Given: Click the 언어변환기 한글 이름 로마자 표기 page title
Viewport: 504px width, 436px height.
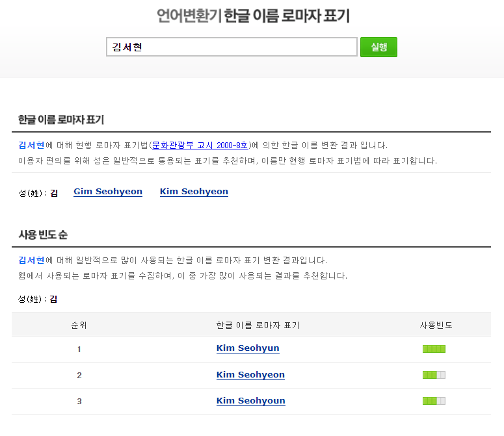Looking at the screenshot, I should [x=253, y=16].
